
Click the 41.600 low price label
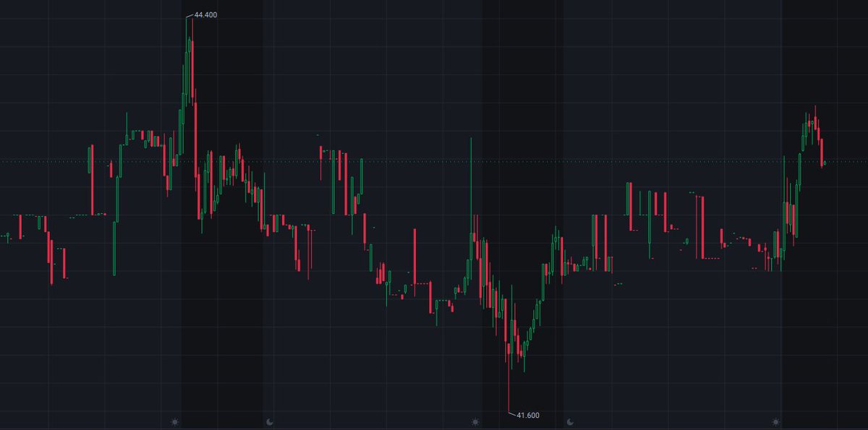click(x=527, y=416)
